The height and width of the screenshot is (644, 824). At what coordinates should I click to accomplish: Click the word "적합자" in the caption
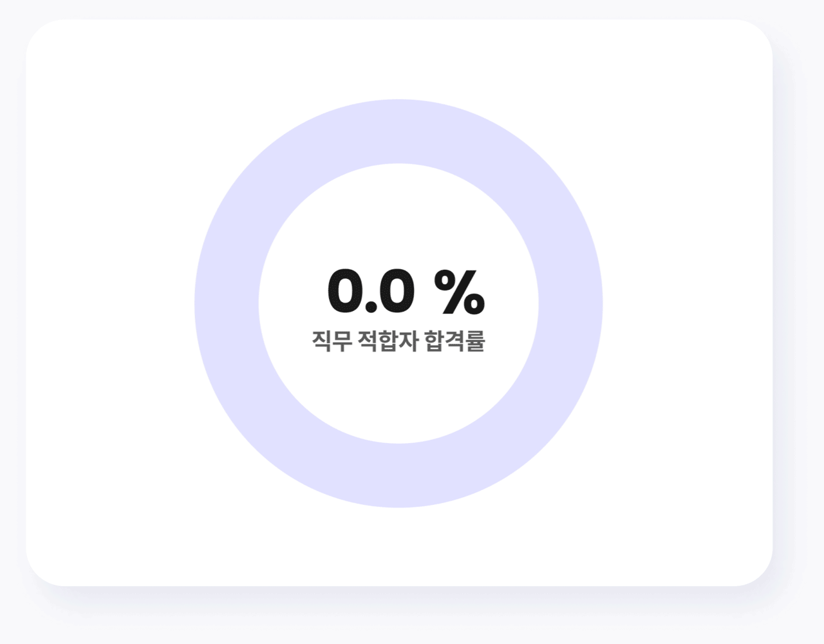389,341
